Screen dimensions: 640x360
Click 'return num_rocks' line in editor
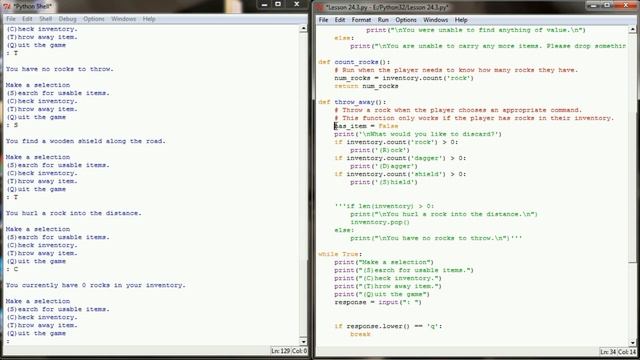pos(366,86)
